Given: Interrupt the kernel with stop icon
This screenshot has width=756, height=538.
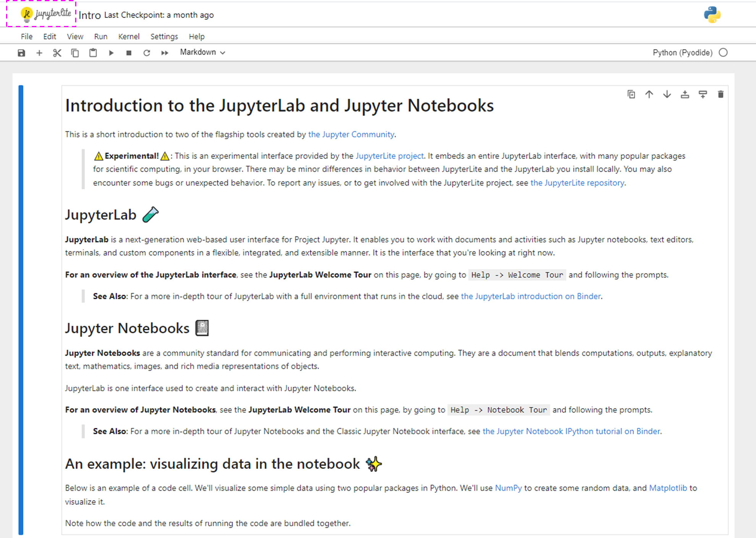Looking at the screenshot, I should click(x=129, y=53).
